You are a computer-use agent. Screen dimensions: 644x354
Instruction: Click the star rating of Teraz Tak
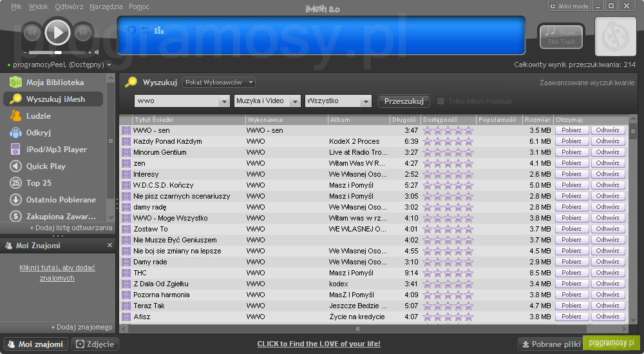click(448, 306)
